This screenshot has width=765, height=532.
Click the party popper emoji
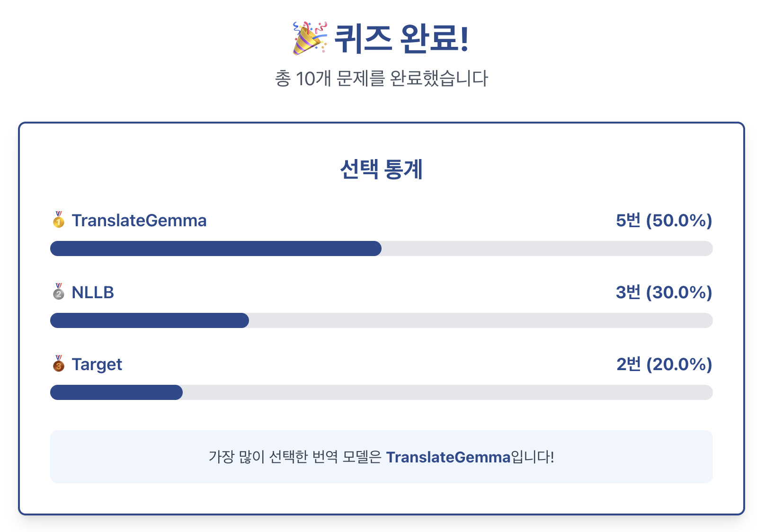click(x=310, y=38)
